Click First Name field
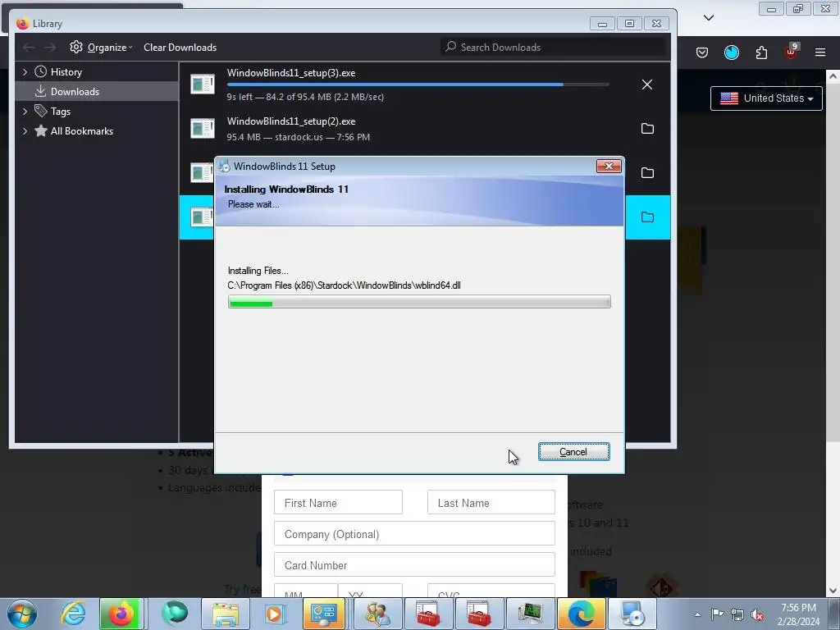The width and height of the screenshot is (840, 630). (x=338, y=503)
